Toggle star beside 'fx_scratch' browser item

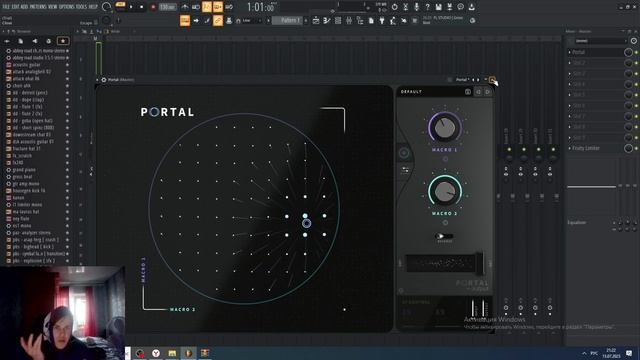point(67,156)
